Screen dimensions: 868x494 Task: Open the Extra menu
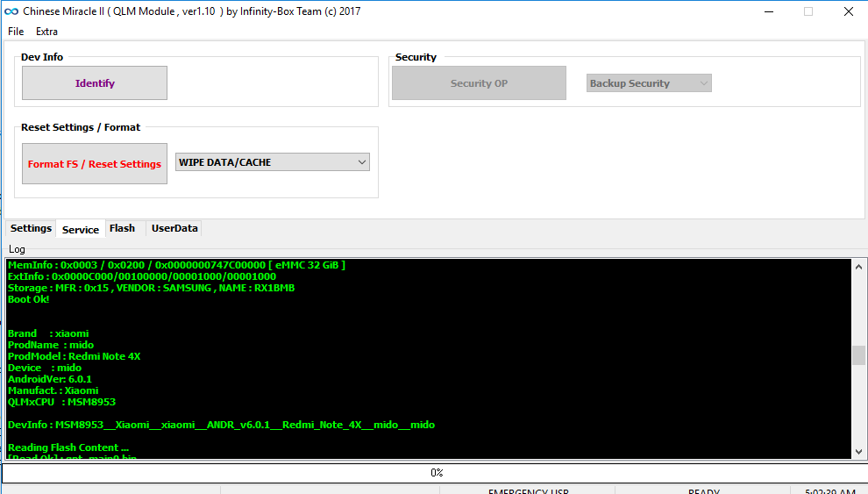pyautogui.click(x=46, y=32)
